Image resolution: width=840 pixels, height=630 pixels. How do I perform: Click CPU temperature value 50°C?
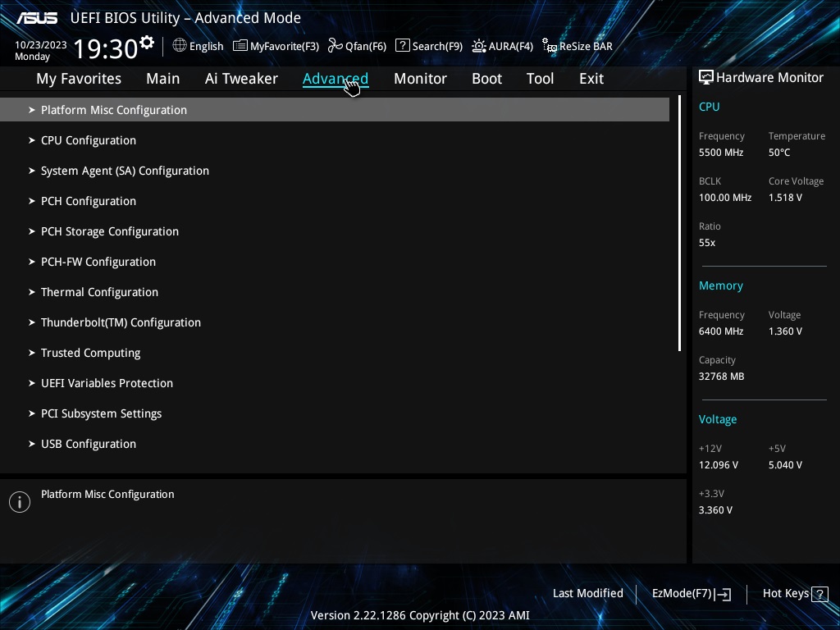click(x=779, y=153)
